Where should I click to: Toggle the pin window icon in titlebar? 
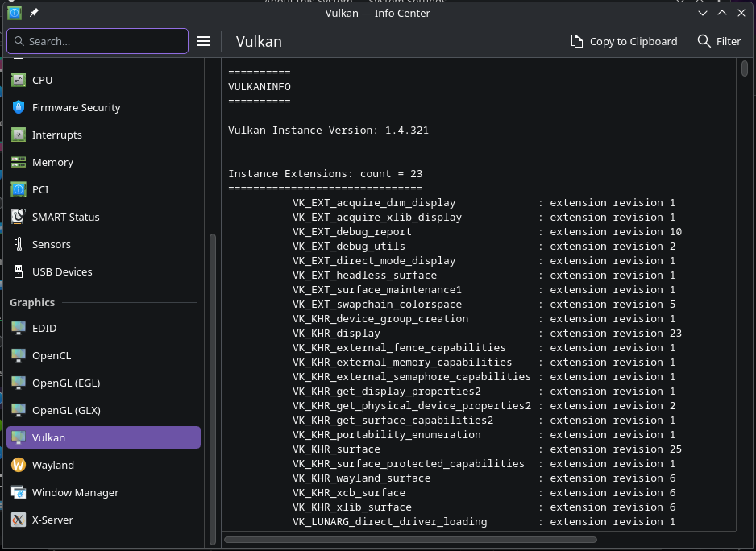pyautogui.click(x=34, y=13)
